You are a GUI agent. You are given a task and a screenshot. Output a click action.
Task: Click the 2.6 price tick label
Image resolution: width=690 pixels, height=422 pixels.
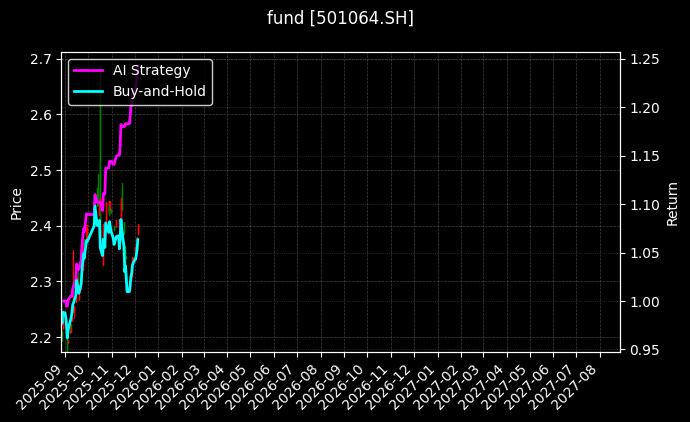point(40,115)
